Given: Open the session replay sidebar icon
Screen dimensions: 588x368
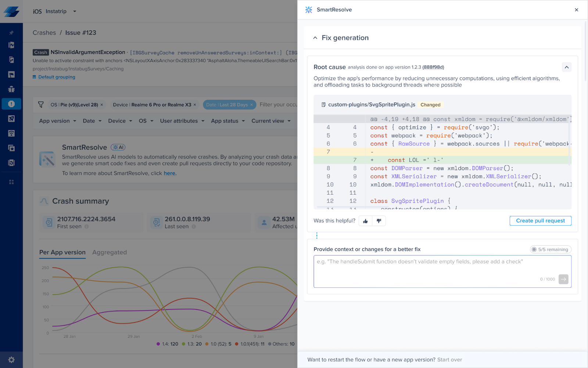Looking at the screenshot, I should [11, 163].
